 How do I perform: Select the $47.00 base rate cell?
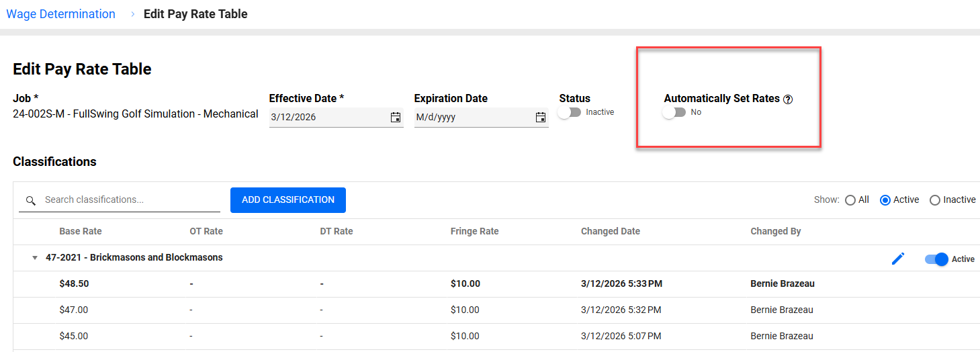click(x=73, y=310)
